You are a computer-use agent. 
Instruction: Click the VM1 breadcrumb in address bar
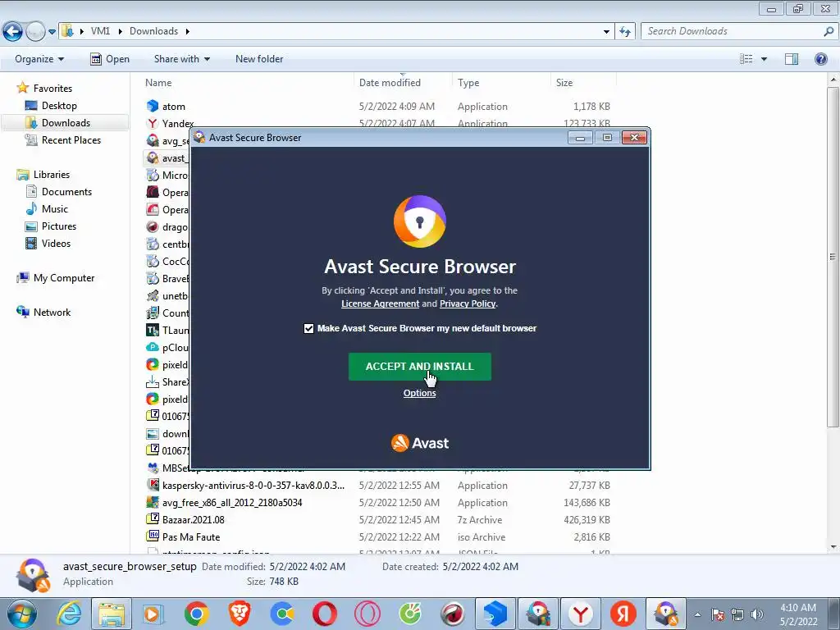pyautogui.click(x=100, y=31)
